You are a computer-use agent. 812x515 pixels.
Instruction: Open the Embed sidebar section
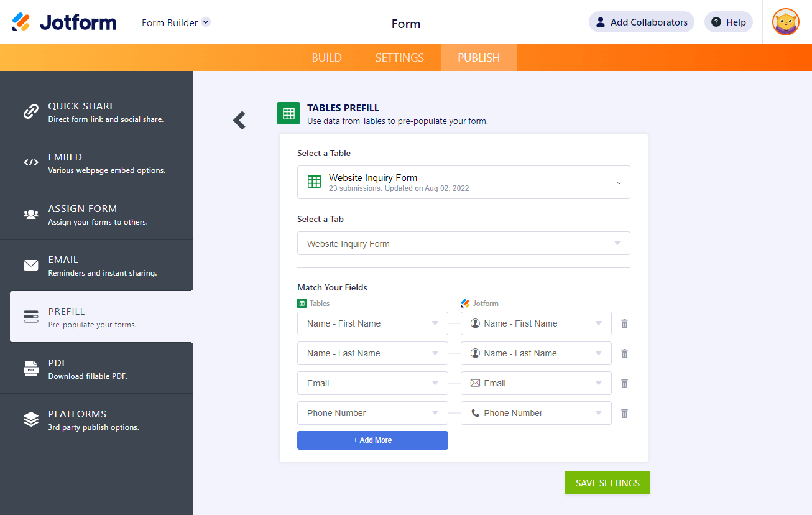pos(96,163)
